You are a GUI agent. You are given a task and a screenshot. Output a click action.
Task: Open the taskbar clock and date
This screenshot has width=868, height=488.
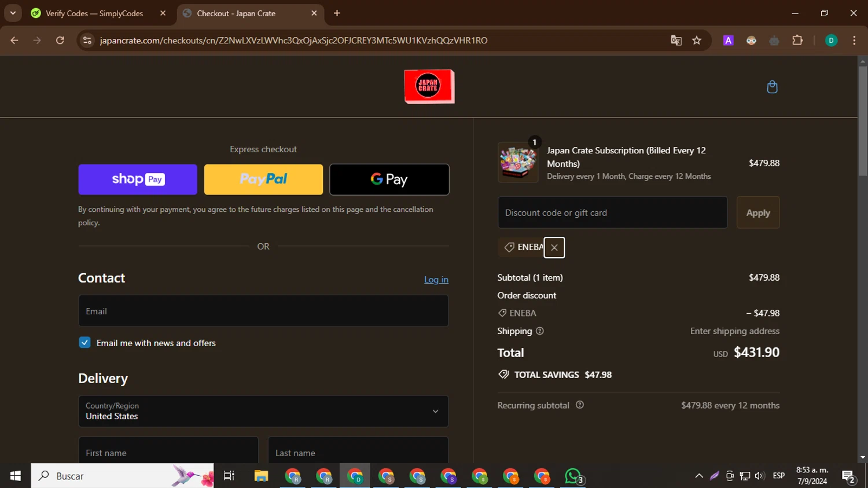tap(812, 476)
